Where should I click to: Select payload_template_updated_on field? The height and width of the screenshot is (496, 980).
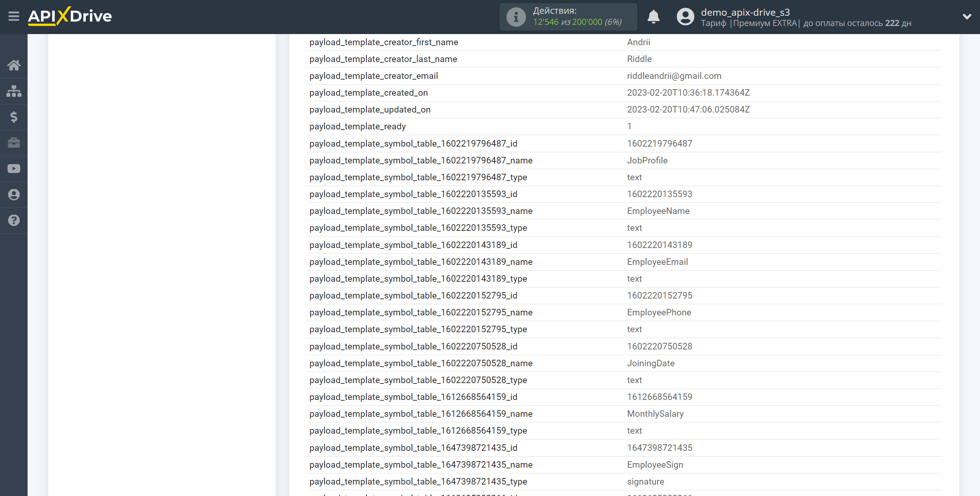(370, 109)
